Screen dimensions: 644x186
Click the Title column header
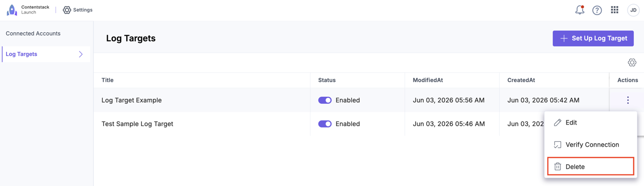tap(108, 80)
